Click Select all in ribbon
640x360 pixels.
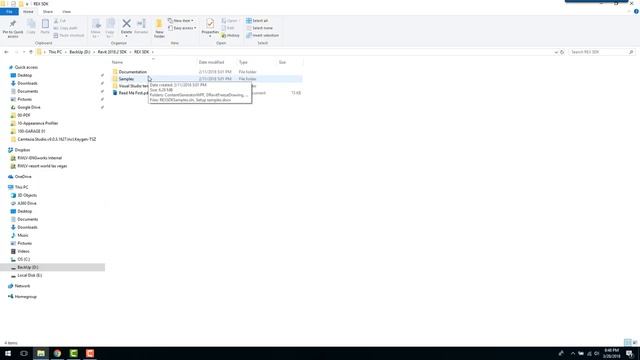(x=257, y=20)
